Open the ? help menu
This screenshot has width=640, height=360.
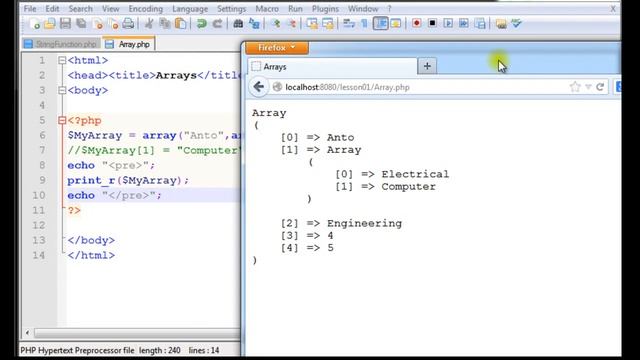click(x=389, y=9)
